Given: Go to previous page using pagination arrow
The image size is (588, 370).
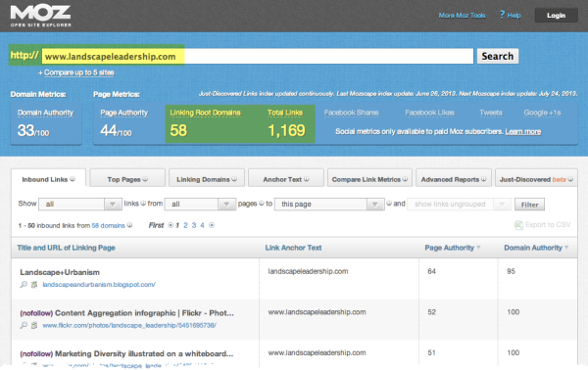Looking at the screenshot, I should click(x=171, y=225).
